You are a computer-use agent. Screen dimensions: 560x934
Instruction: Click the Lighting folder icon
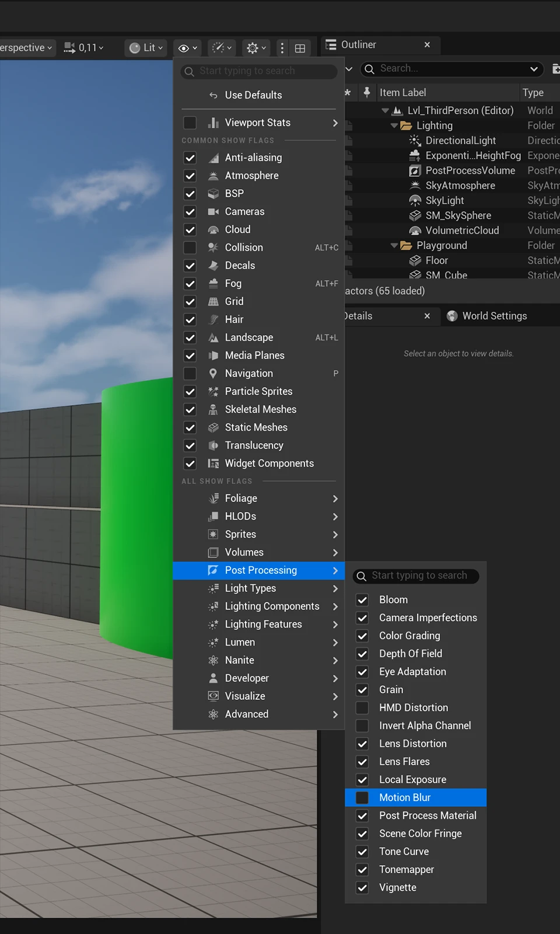click(x=406, y=126)
